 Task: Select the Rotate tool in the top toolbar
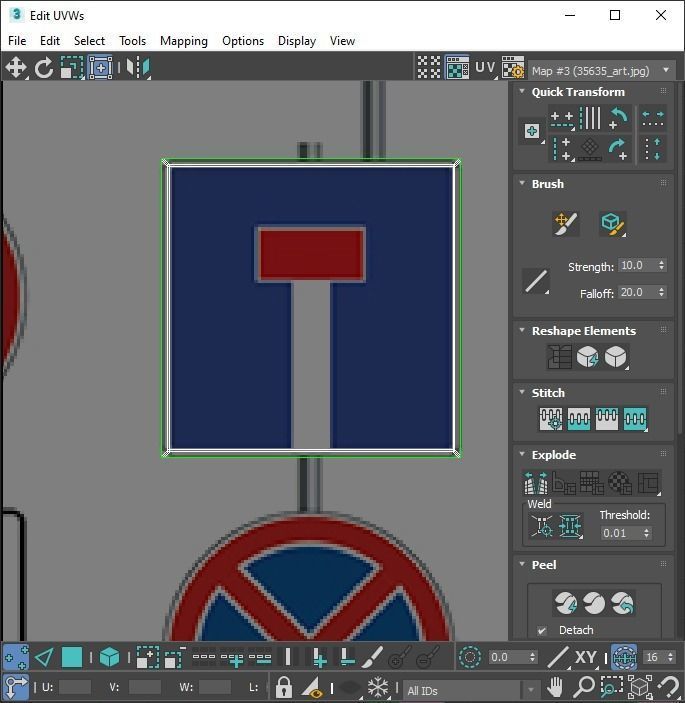[x=44, y=68]
